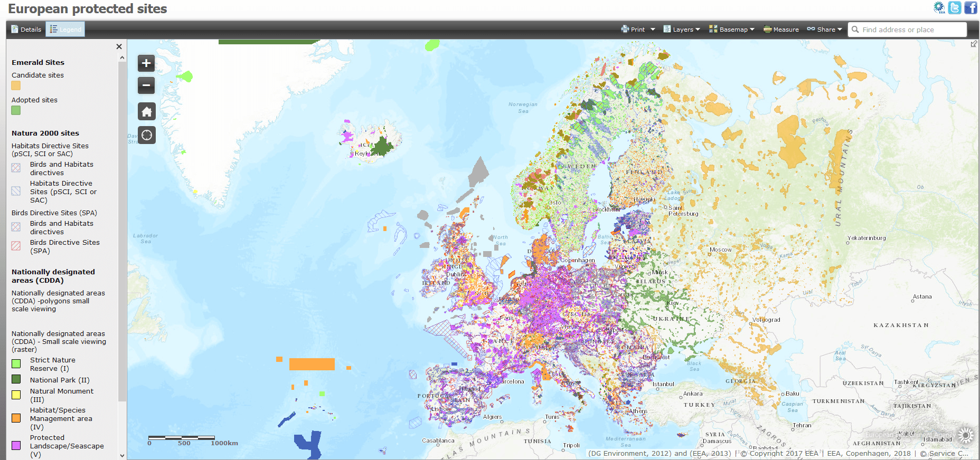Image resolution: width=980 pixels, height=460 pixels.
Task: Click the legend panel scrollbar thumb
Action: (x=123, y=231)
